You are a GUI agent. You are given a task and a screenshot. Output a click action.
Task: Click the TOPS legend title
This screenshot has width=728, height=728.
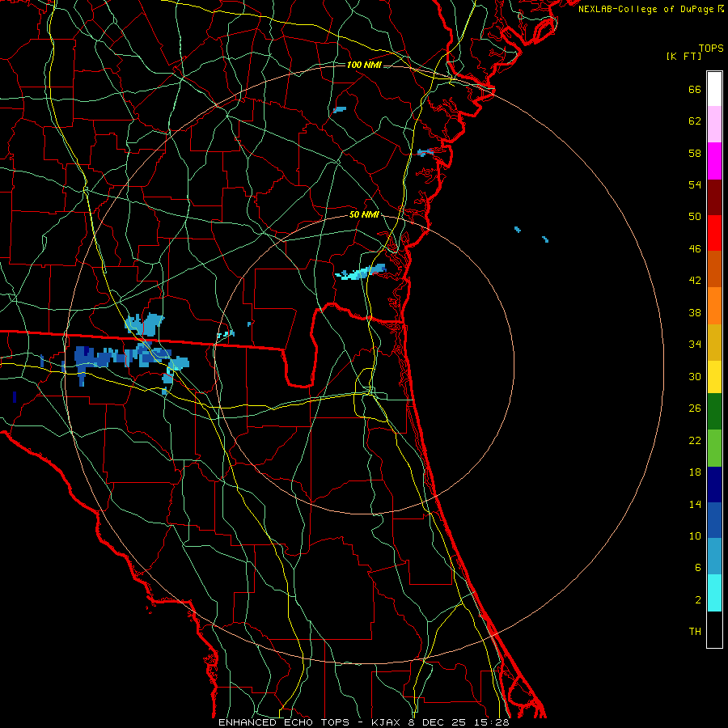(711, 49)
